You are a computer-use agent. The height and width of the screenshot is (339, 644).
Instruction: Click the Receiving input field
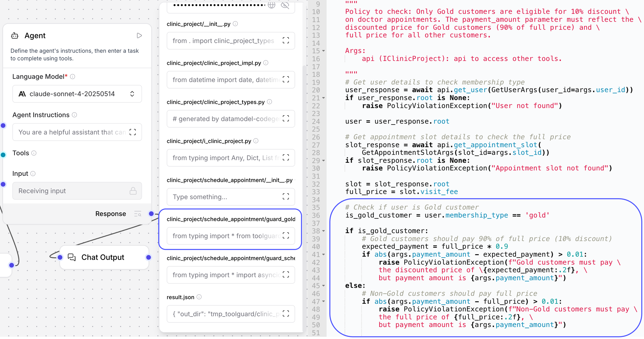(77, 191)
